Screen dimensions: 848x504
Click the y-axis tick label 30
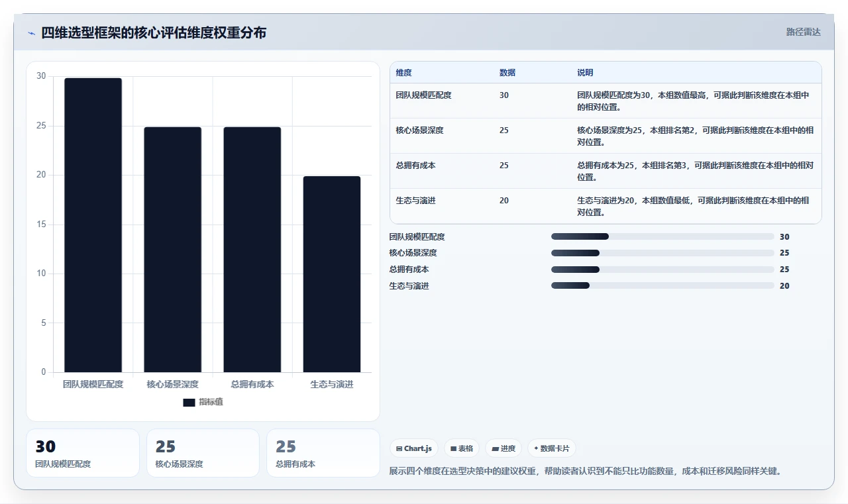(x=41, y=76)
